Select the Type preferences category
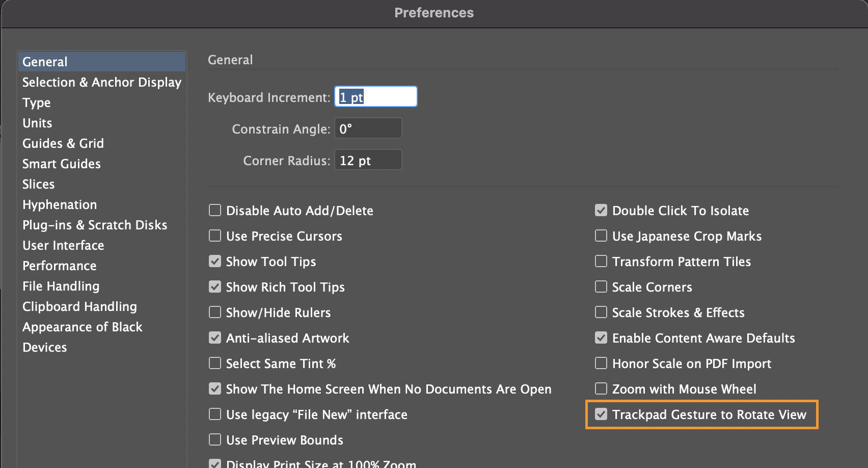Screen dimensions: 868x468 click(x=37, y=102)
